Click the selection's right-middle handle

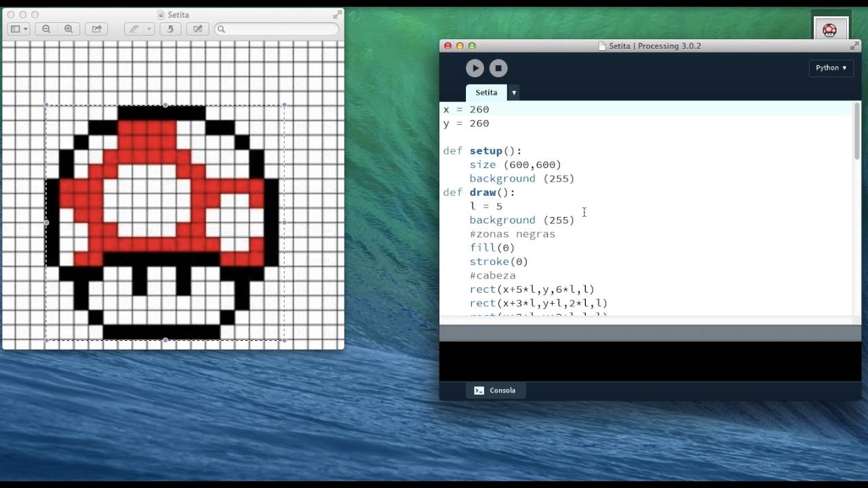[284, 222]
